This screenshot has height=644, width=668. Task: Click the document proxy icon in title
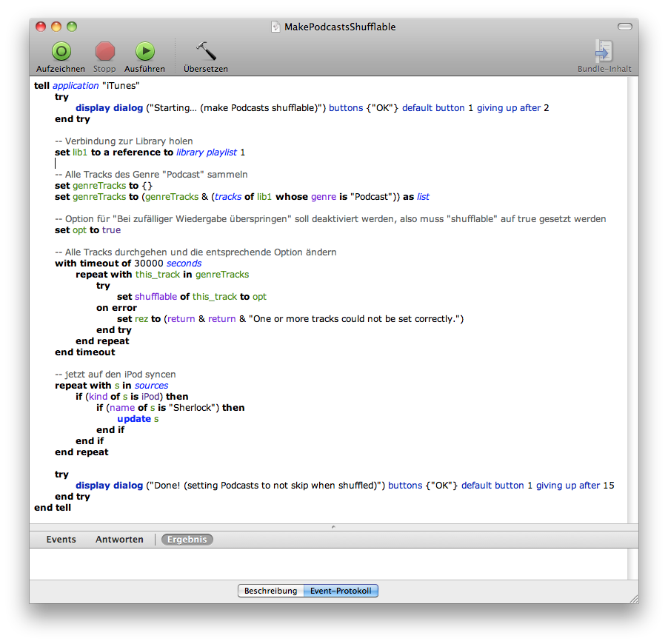(x=275, y=27)
